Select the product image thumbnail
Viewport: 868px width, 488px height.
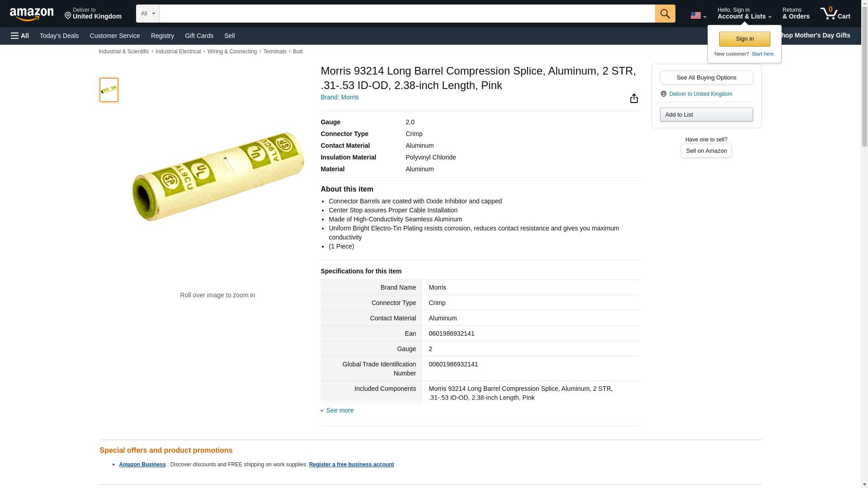[109, 90]
